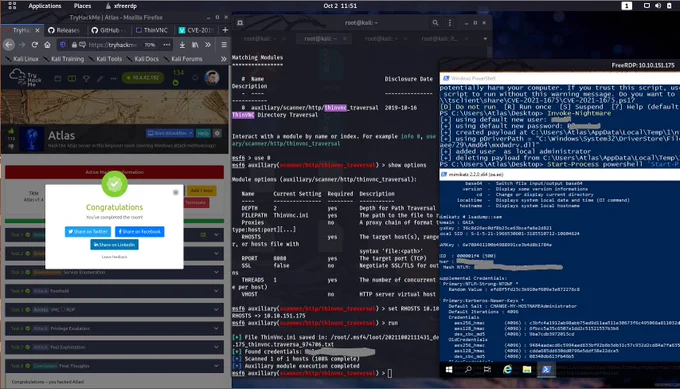Click the tryhackme URL address field
The image size is (680, 389).
(113, 44)
